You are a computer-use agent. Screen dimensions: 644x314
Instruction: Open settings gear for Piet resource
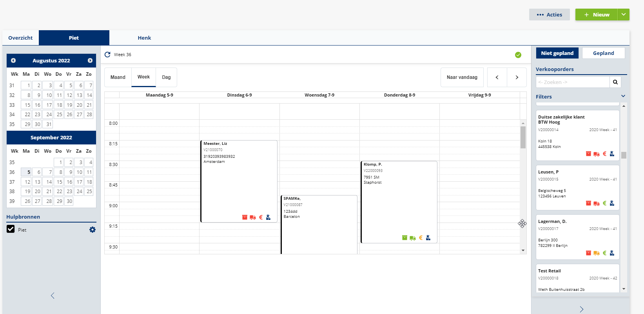[93, 230]
